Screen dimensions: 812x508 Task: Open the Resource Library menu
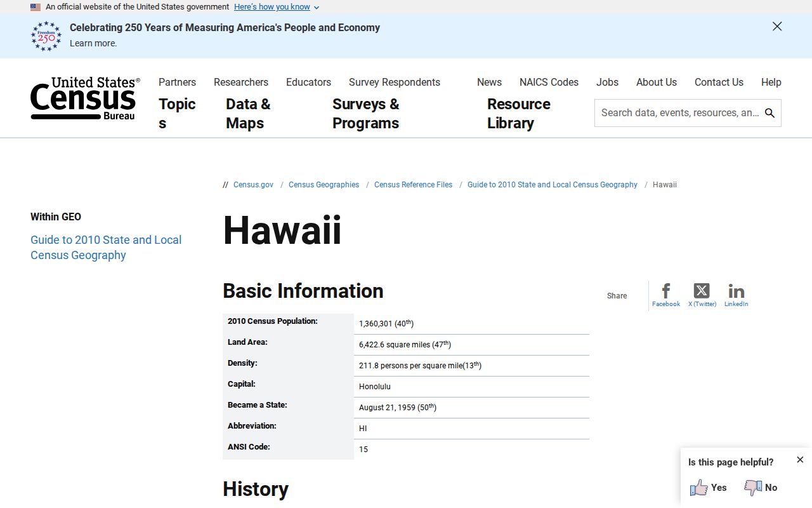point(519,114)
